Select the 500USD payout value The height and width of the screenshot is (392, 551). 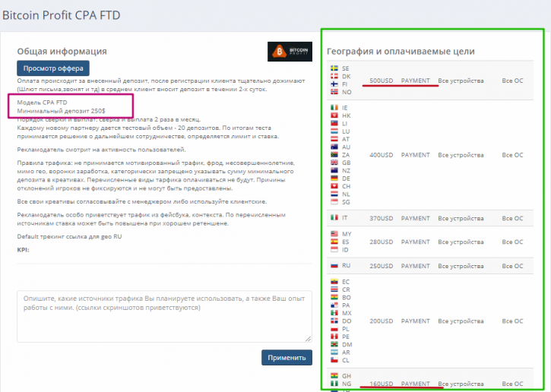pyautogui.click(x=382, y=81)
